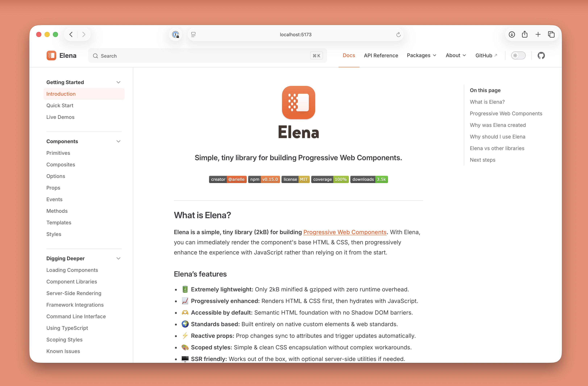The image size is (588, 386).
Task: Click the reader page icon in address bar
Action: (193, 35)
